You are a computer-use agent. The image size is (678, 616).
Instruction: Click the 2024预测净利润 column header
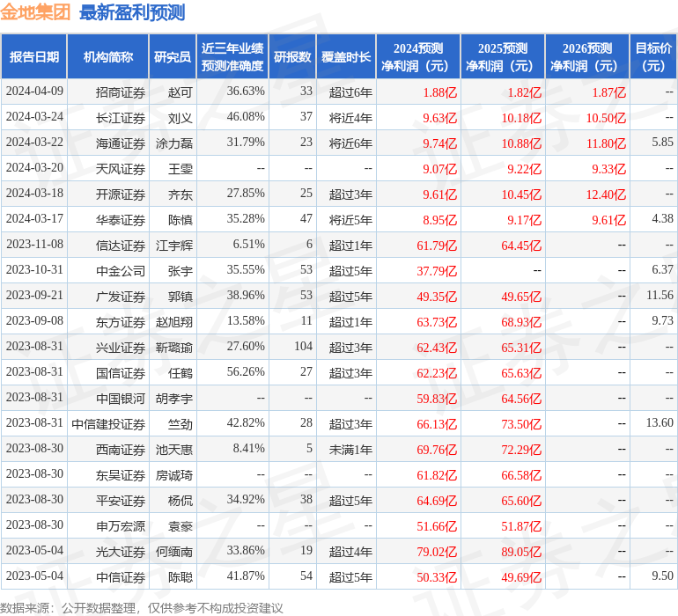[418, 56]
